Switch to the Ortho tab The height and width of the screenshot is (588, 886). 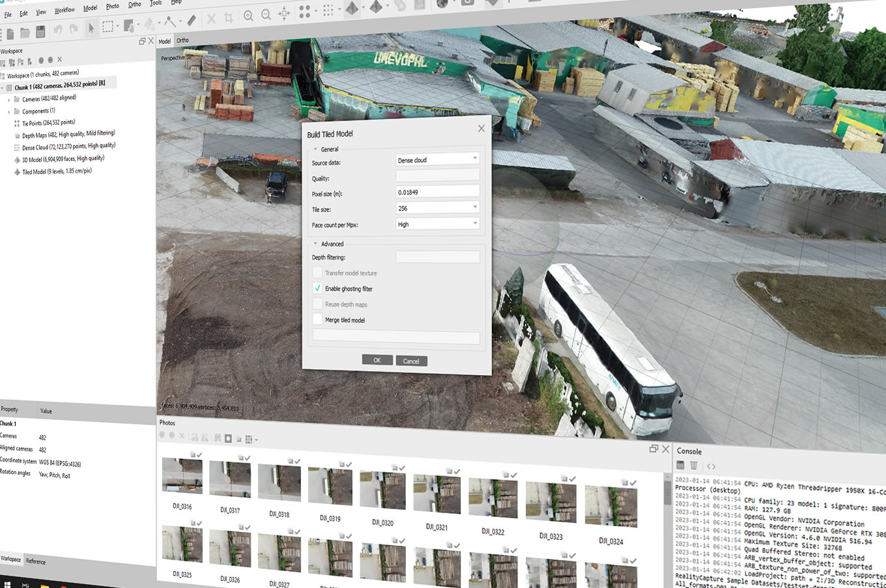(x=182, y=40)
